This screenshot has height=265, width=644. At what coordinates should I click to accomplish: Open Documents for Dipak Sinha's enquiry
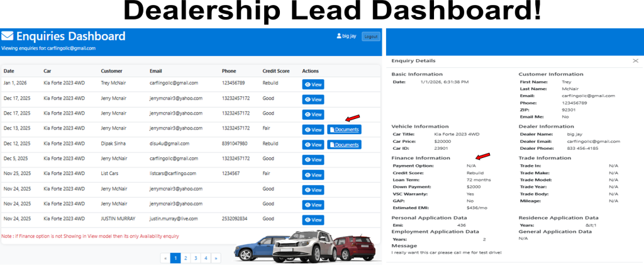(344, 145)
